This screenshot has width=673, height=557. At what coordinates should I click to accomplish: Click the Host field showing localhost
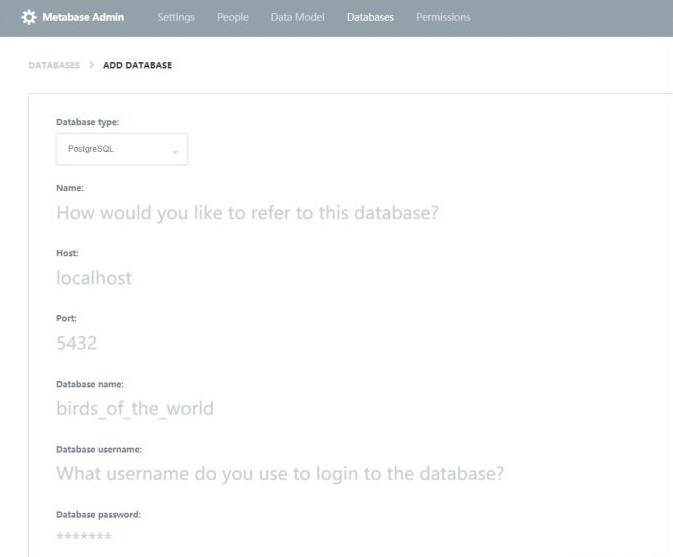tap(95, 278)
